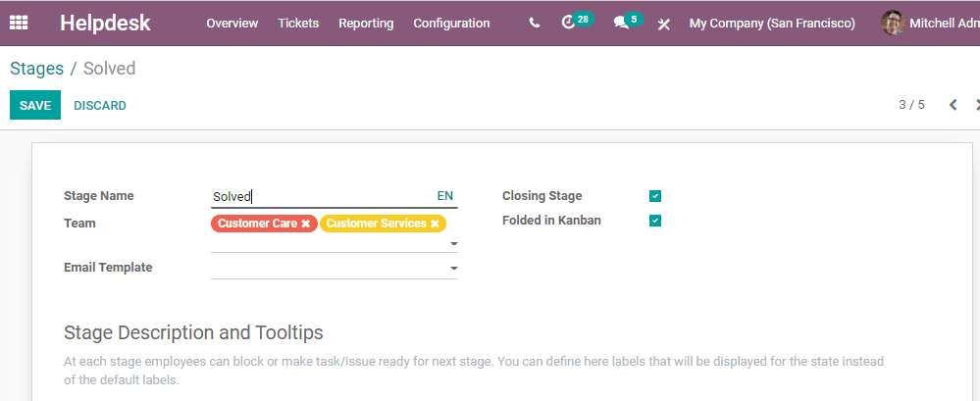980x401 pixels.
Task: Click the DISCARD button
Action: pos(100,106)
